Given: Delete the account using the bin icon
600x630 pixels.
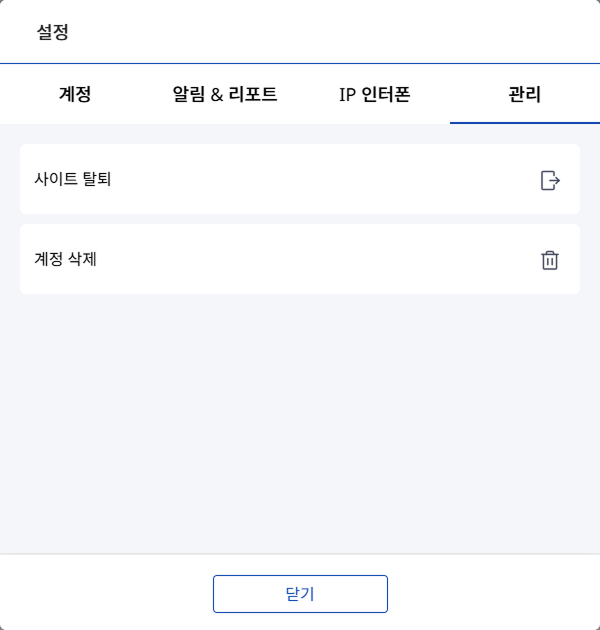Looking at the screenshot, I should pos(550,260).
